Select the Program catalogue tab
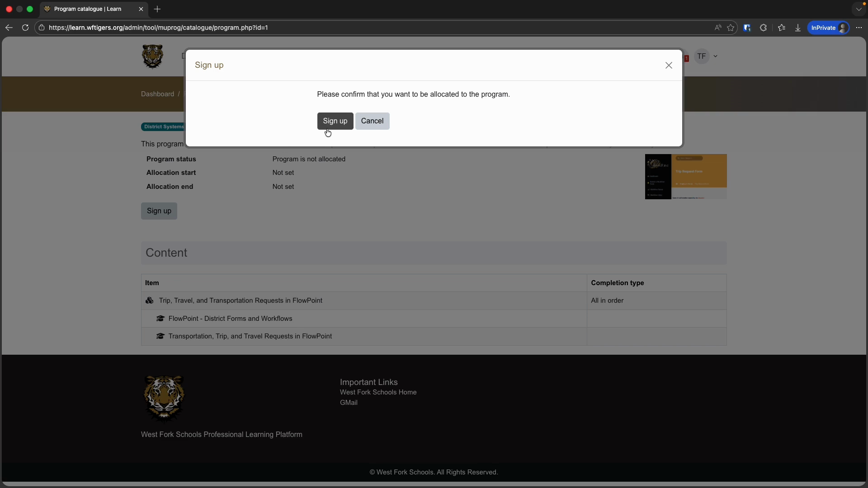Image resolution: width=868 pixels, height=488 pixels. coord(88,9)
